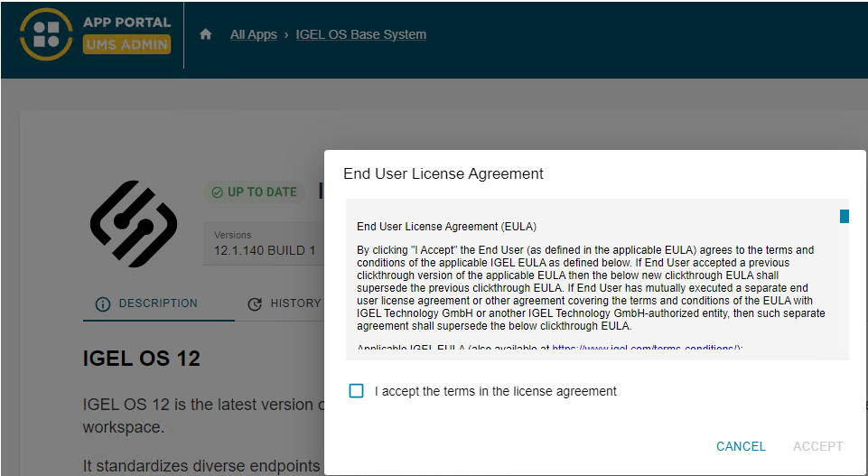Open All Apps breadcrumb link

coord(253,34)
